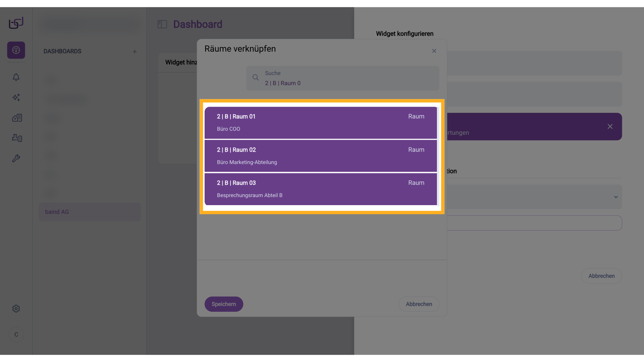Select room 2 | B | Raum 01
The height and width of the screenshot is (362, 644).
(320, 123)
